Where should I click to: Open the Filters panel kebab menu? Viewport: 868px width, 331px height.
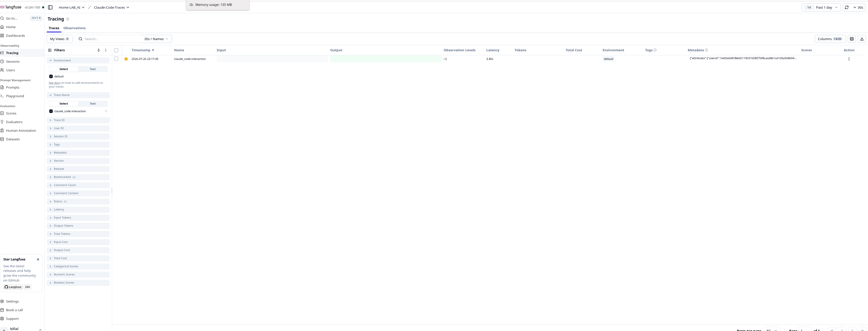tap(106, 50)
